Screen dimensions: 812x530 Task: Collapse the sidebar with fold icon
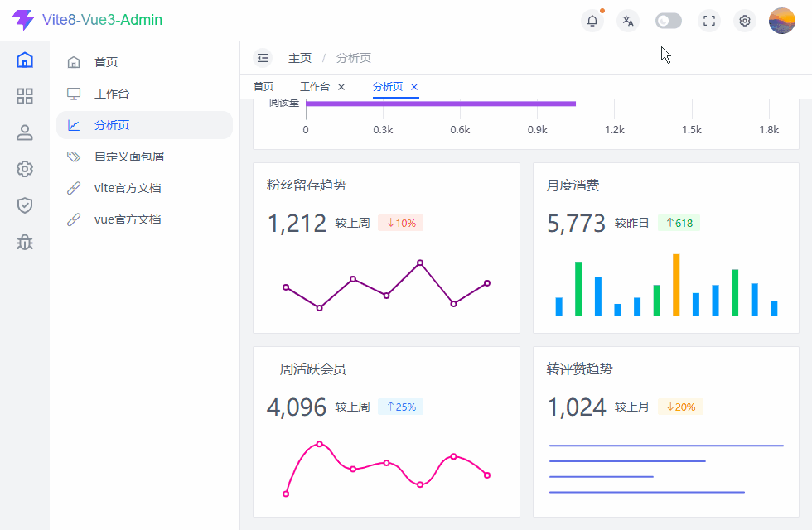(263, 58)
